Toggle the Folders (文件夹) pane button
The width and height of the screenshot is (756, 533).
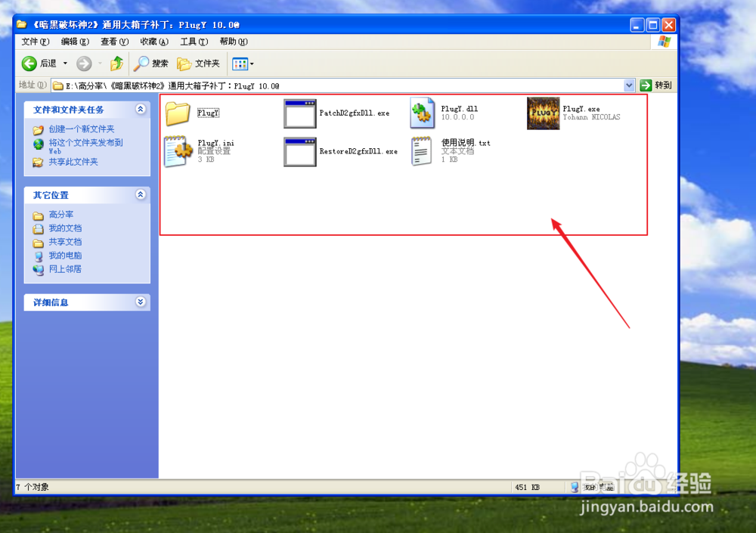(x=199, y=64)
